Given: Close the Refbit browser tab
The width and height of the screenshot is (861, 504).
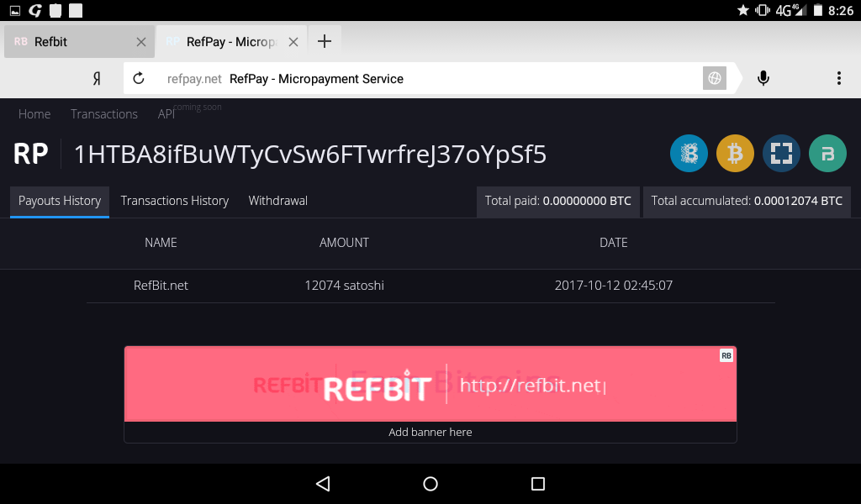Looking at the screenshot, I should click(x=141, y=42).
